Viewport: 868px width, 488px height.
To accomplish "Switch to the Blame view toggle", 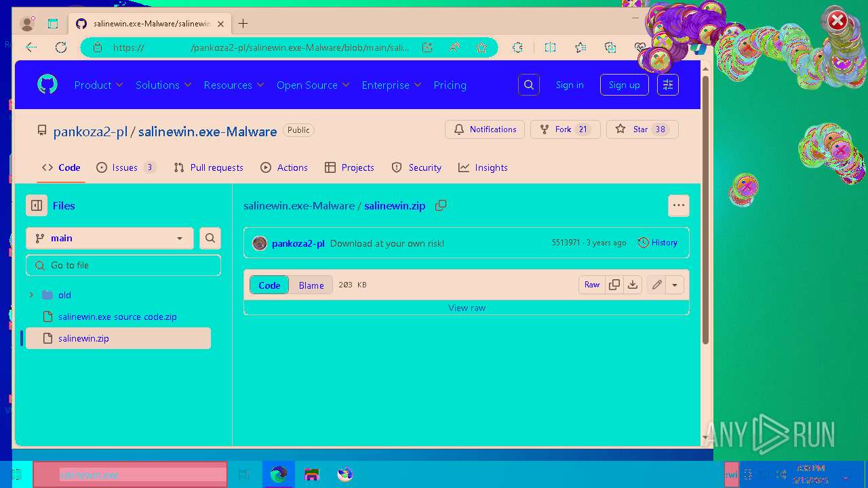I will [x=311, y=285].
